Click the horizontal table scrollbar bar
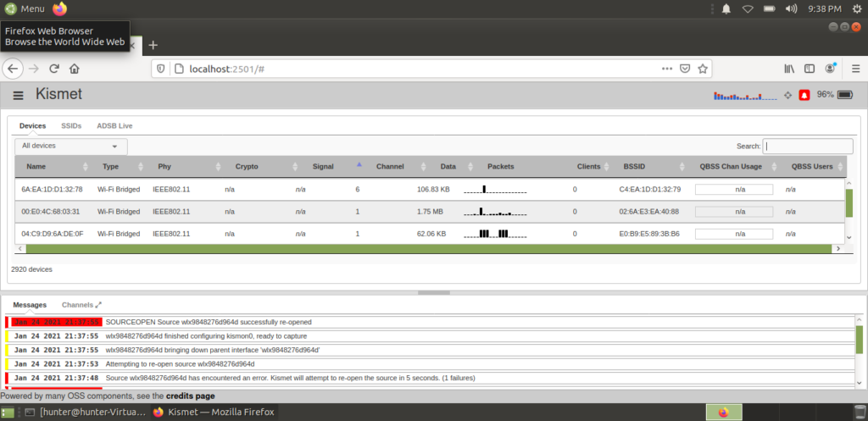 pos(428,249)
